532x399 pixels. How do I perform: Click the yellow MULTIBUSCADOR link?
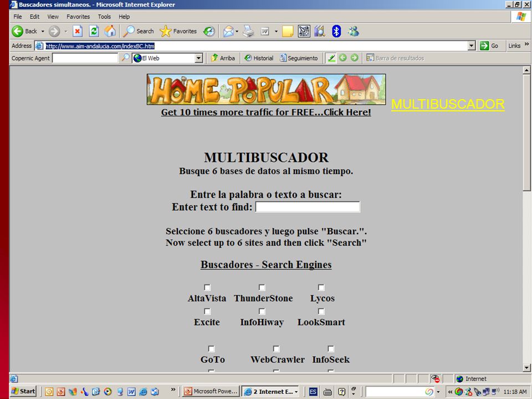pos(448,104)
